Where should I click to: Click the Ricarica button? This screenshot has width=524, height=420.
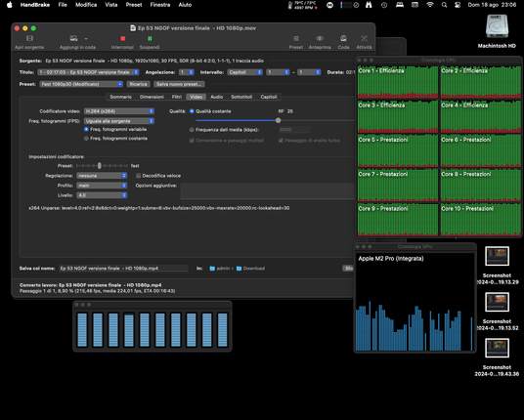pyautogui.click(x=139, y=84)
